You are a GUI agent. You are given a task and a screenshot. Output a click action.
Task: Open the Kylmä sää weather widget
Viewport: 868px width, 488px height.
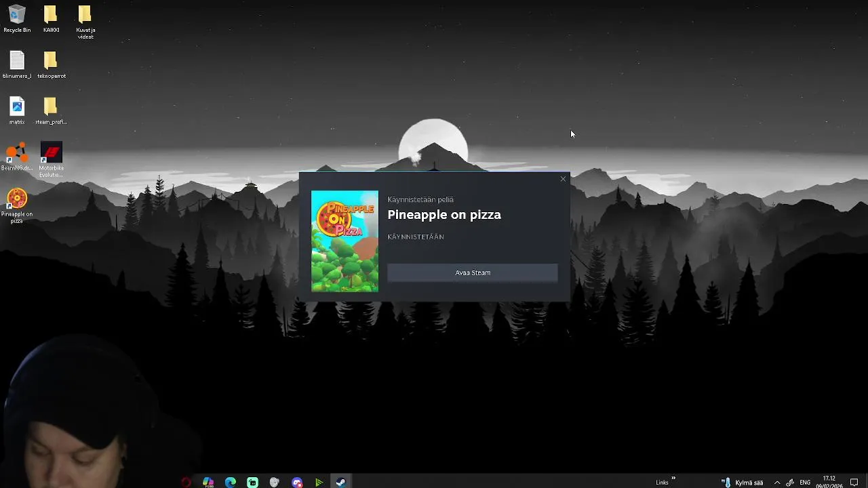(x=743, y=483)
